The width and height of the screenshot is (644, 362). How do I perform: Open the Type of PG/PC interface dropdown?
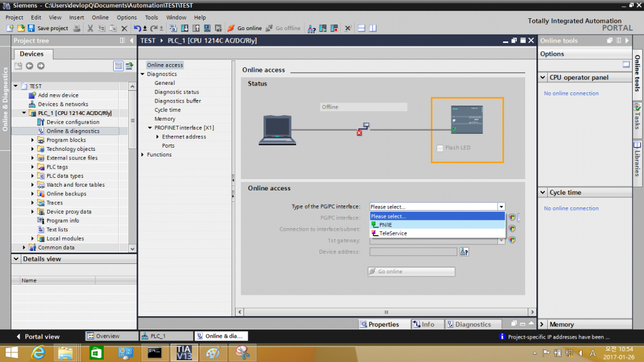(501, 207)
